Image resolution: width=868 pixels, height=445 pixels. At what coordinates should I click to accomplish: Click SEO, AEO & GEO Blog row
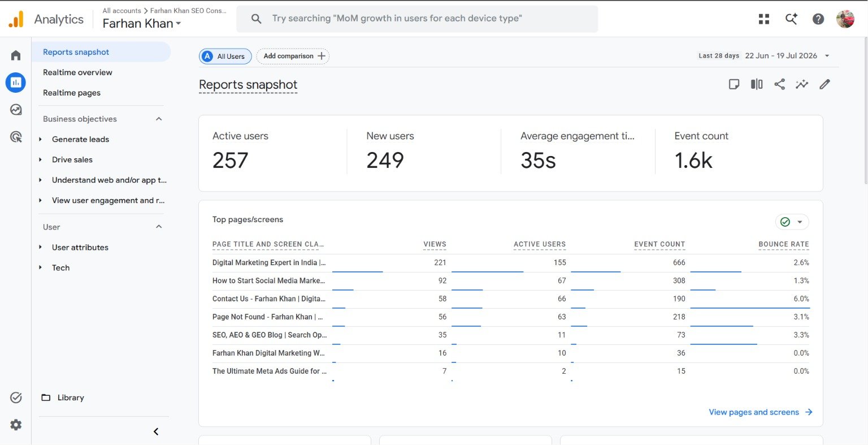511,335
